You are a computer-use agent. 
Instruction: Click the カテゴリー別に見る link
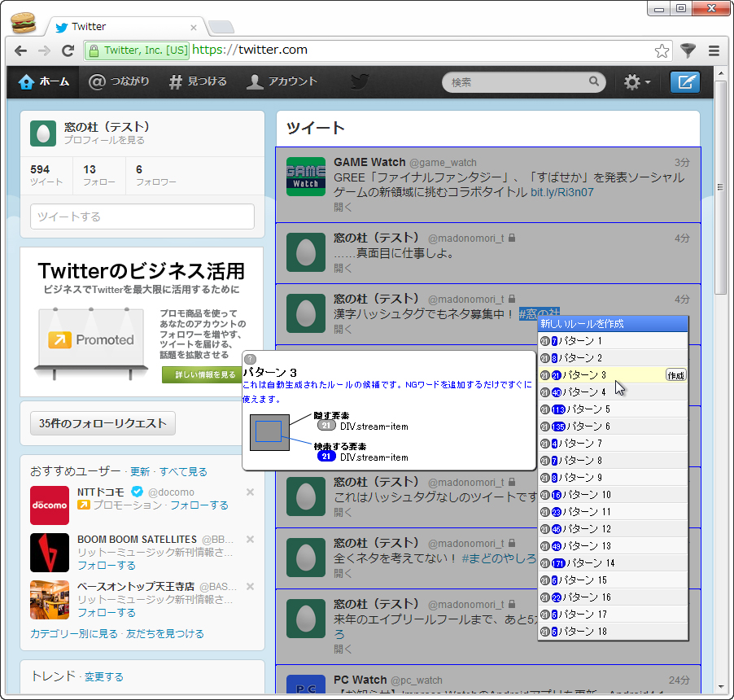pyautogui.click(x=74, y=633)
